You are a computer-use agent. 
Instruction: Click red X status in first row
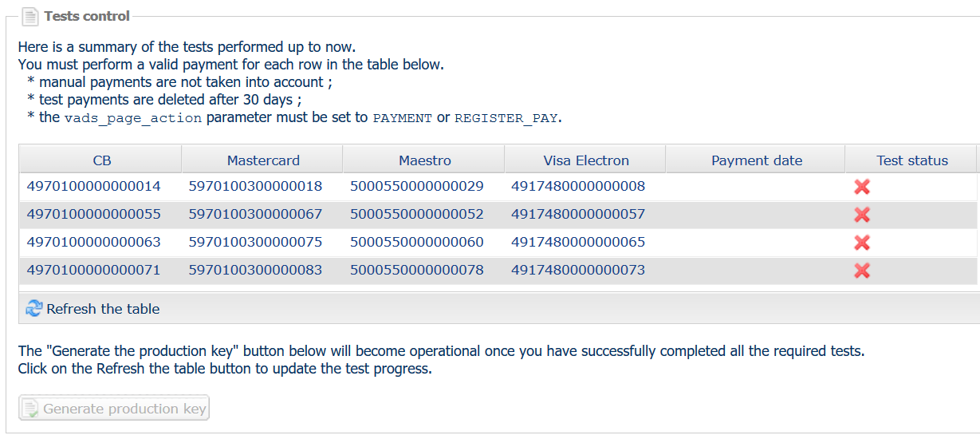tap(861, 187)
